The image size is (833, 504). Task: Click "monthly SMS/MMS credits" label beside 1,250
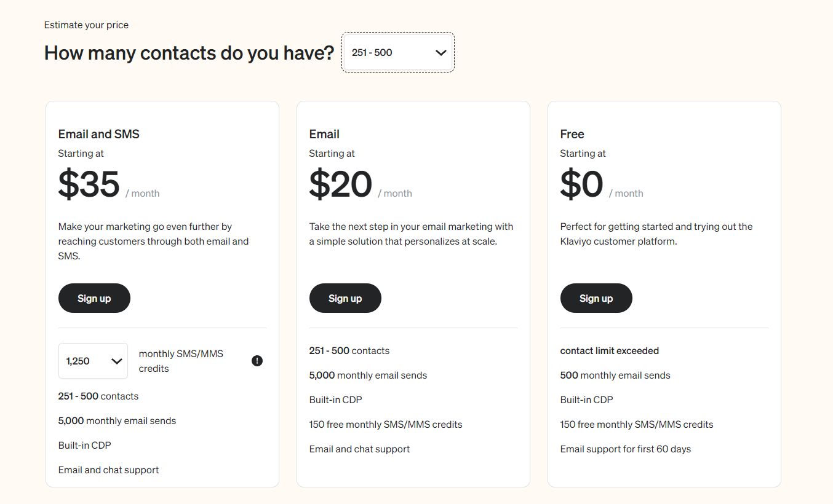[x=181, y=361]
